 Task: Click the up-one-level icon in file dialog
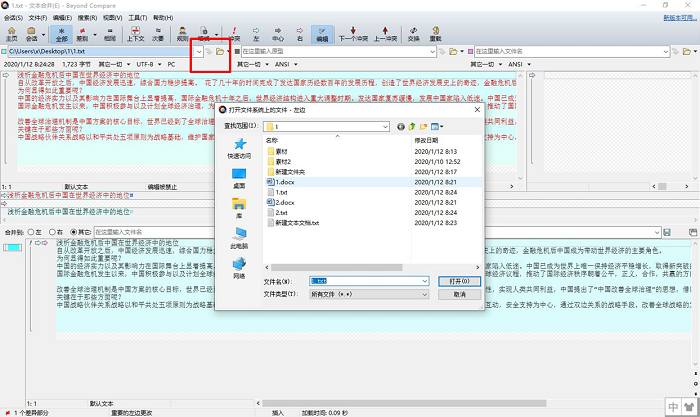point(412,127)
